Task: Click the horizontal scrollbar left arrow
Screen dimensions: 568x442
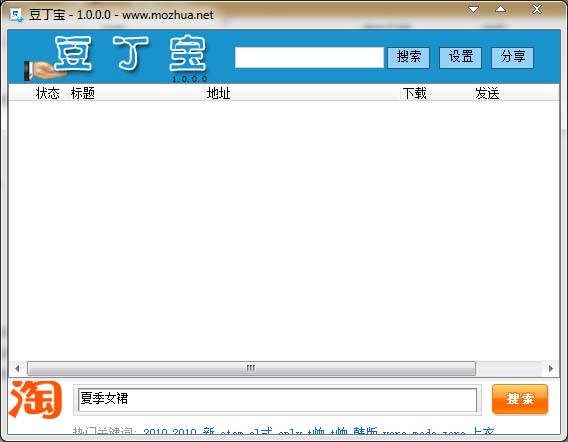Action: [x=17, y=368]
